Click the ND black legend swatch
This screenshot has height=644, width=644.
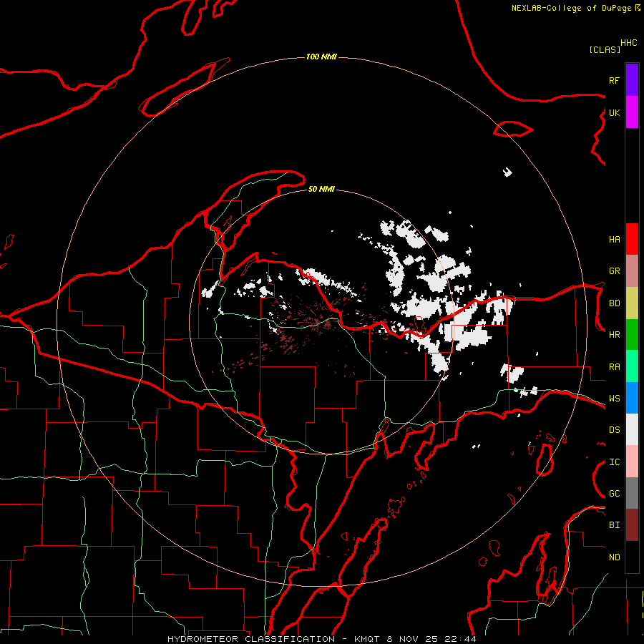point(632,557)
